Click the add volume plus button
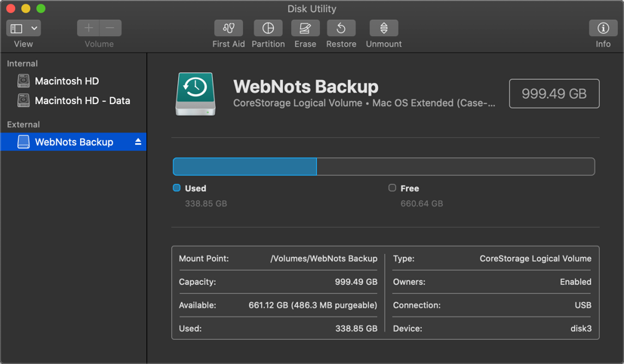Screen dimensions: 624x364 pyautogui.click(x=88, y=28)
